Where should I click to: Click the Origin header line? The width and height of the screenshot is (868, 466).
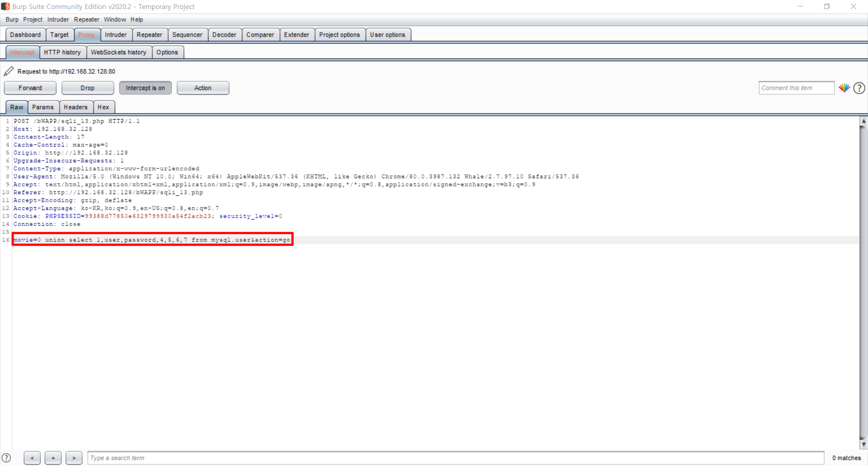tap(71, 153)
